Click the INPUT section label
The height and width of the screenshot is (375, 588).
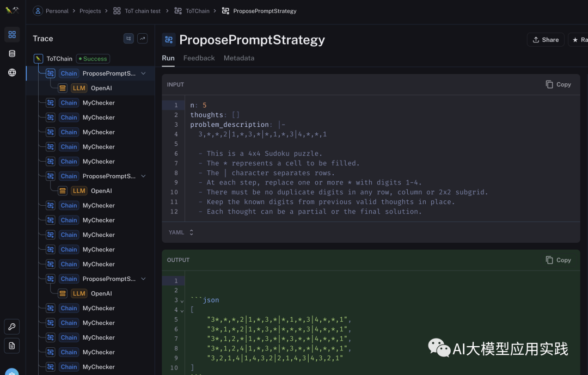click(x=175, y=84)
